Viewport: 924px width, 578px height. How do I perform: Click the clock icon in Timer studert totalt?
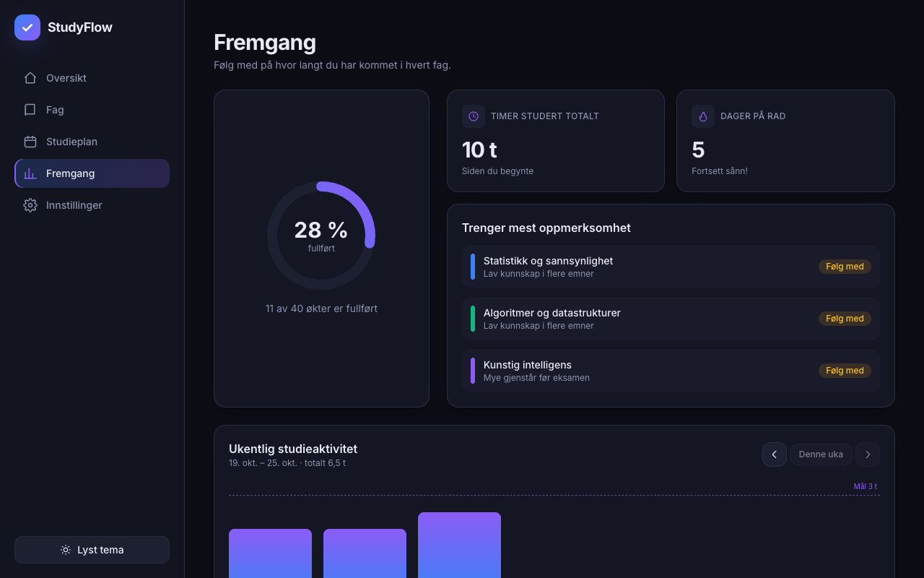click(474, 116)
